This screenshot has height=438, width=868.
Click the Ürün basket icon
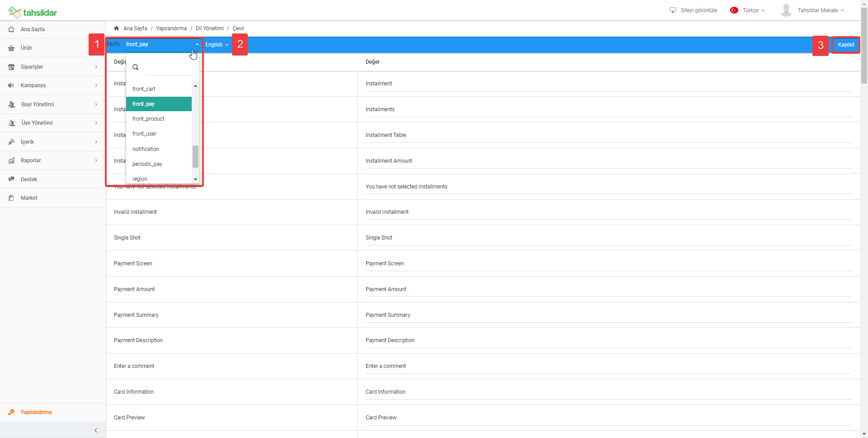(11, 48)
